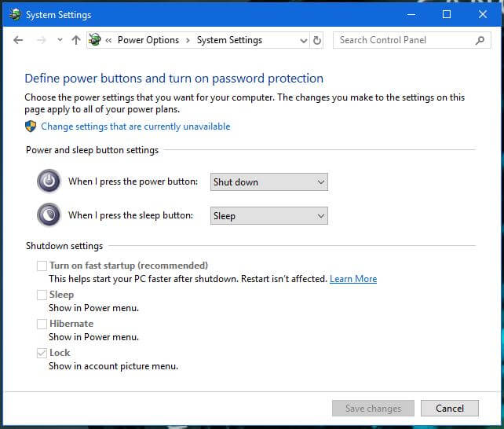
Task: Click the Power Options address bar icon
Action: (x=95, y=39)
